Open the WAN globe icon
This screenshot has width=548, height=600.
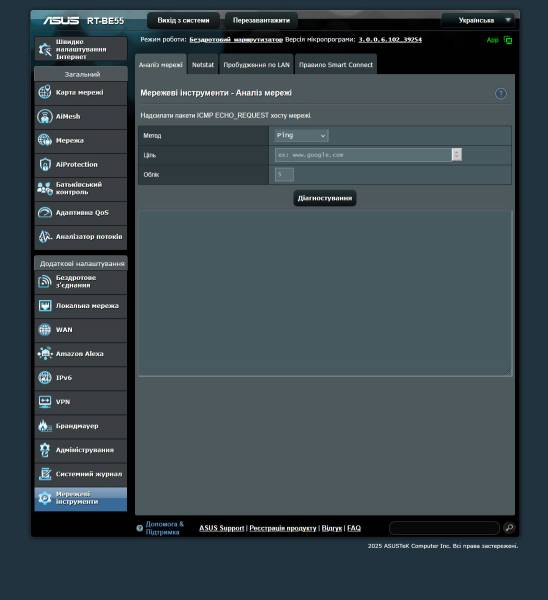[x=45, y=329]
